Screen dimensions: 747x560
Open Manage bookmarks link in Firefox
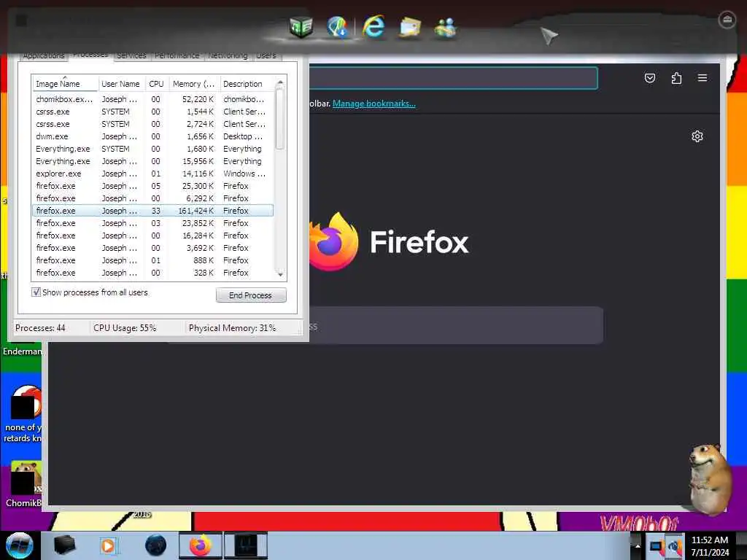(374, 104)
